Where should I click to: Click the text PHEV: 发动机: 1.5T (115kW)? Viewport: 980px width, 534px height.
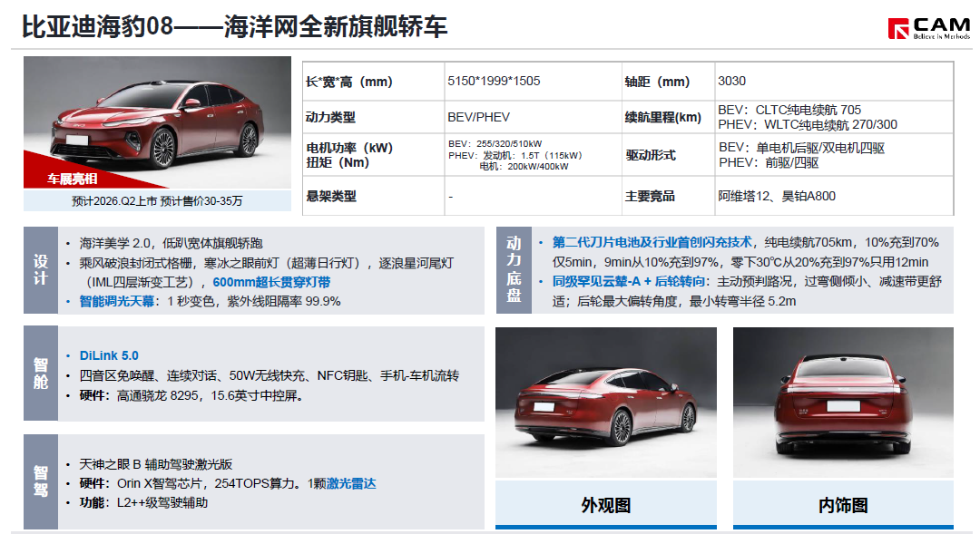coord(515,155)
